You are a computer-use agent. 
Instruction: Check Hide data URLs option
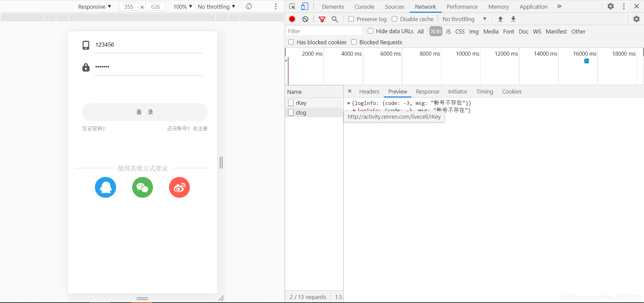pyautogui.click(x=370, y=31)
